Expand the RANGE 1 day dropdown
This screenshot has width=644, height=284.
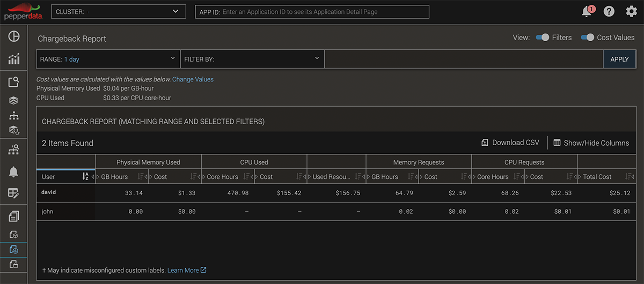[108, 59]
